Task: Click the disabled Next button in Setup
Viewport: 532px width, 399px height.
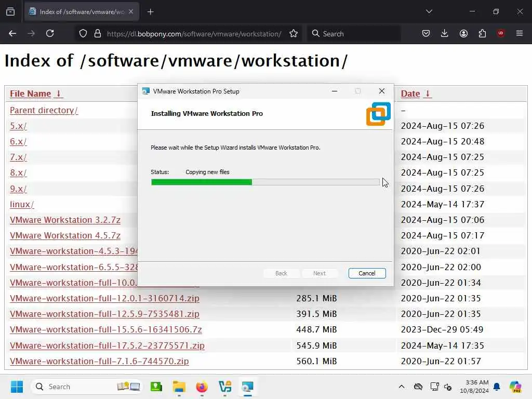Action: tap(320, 273)
